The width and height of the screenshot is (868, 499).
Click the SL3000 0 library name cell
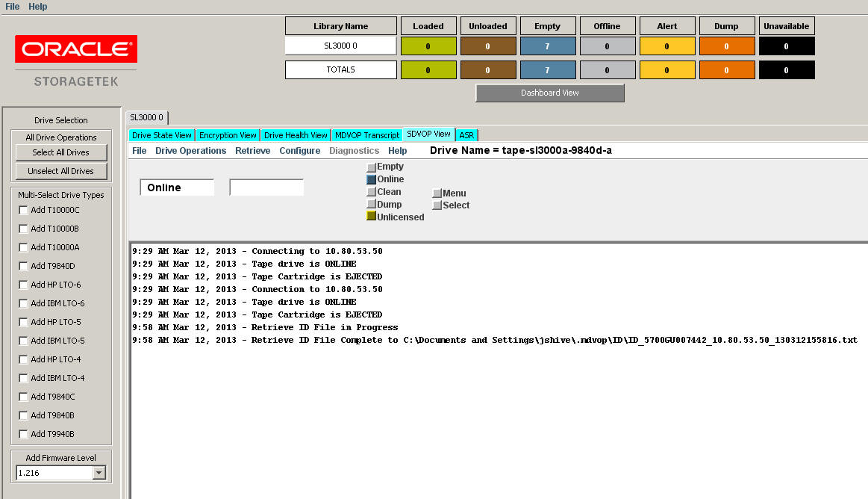[x=340, y=46]
